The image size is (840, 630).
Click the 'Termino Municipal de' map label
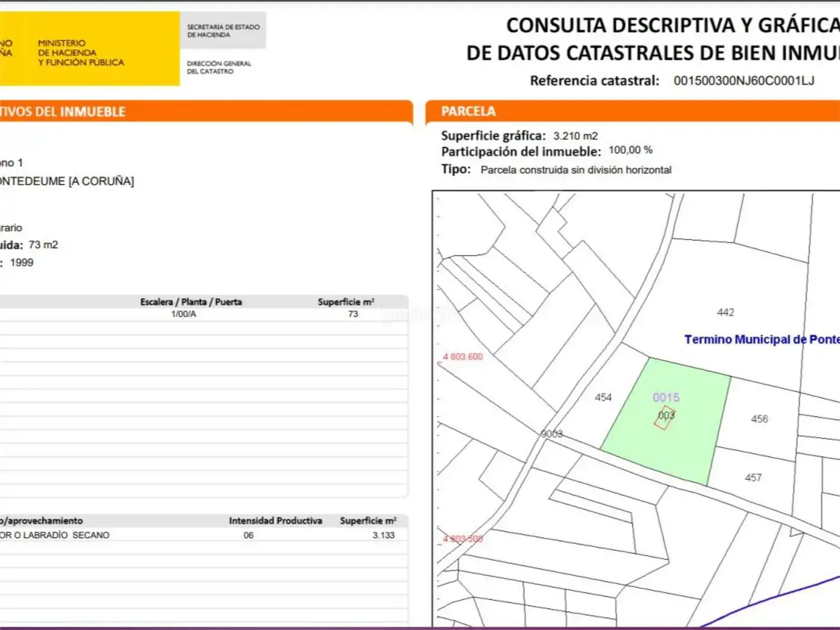pyautogui.click(x=745, y=340)
